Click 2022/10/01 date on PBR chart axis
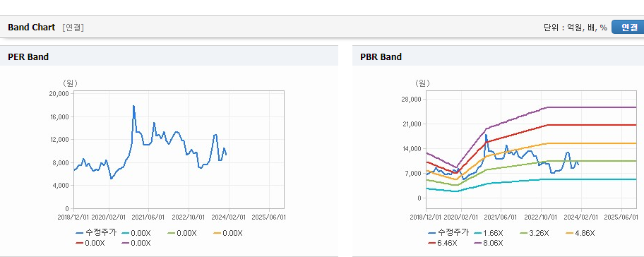The height and width of the screenshot is (257, 644). pyautogui.click(x=540, y=217)
